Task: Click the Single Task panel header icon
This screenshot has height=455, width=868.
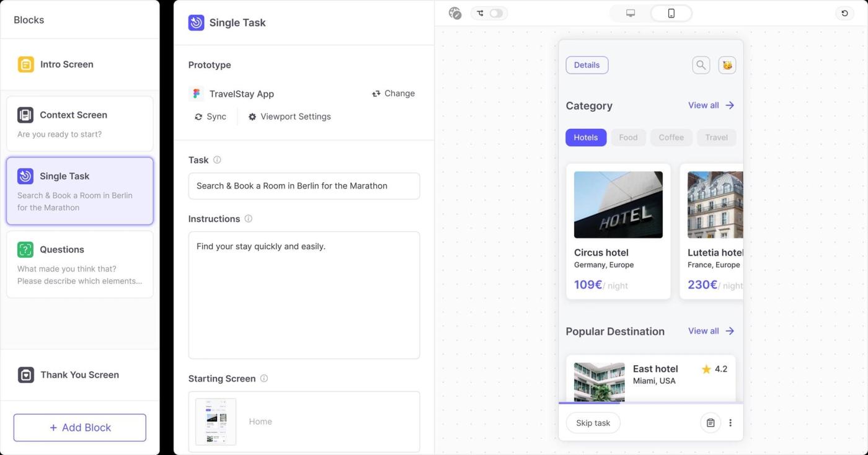Action: tap(197, 23)
